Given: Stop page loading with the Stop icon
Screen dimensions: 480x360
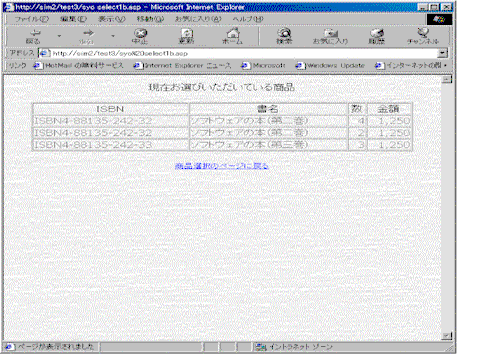Looking at the screenshot, I should tap(140, 33).
